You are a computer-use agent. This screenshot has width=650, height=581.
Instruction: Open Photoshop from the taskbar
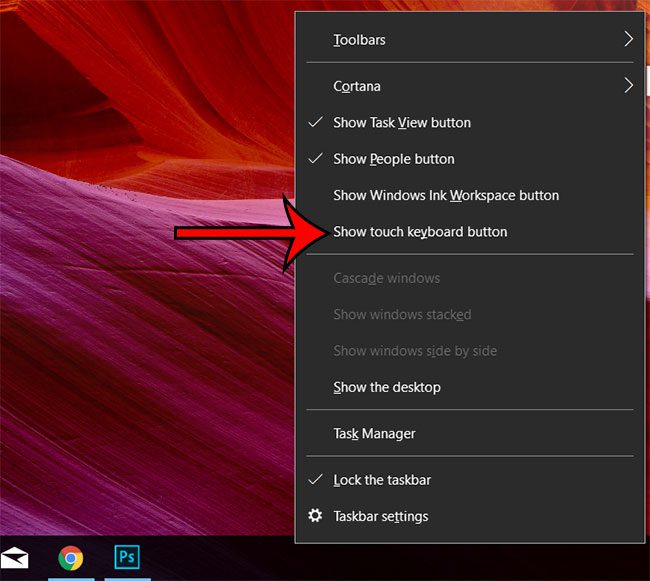[127, 558]
